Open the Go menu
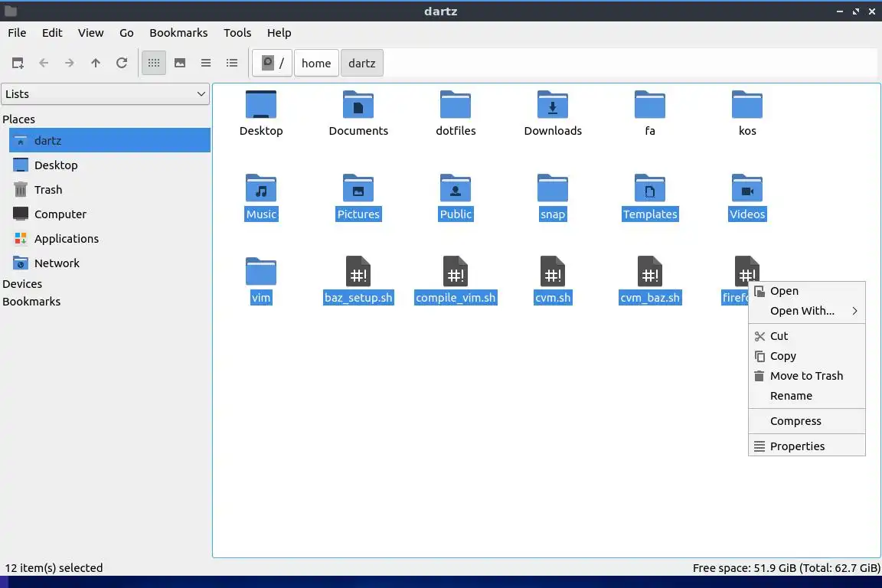Image resolution: width=882 pixels, height=588 pixels. [x=126, y=33]
